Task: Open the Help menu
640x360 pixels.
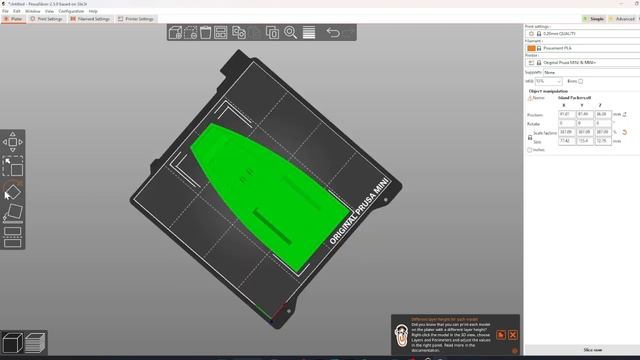Action: [93, 11]
